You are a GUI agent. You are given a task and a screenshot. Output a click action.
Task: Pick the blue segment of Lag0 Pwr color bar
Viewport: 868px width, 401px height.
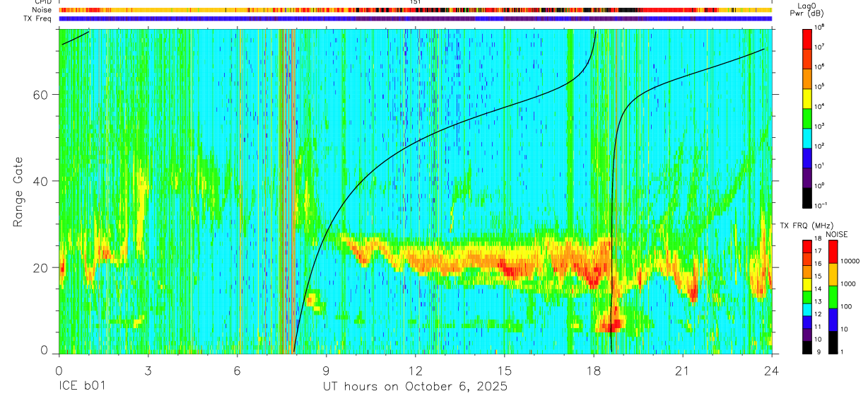[807, 158]
